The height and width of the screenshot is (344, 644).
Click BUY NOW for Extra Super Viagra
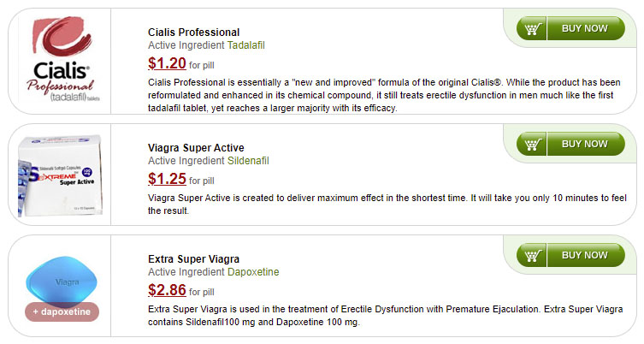[x=586, y=255]
